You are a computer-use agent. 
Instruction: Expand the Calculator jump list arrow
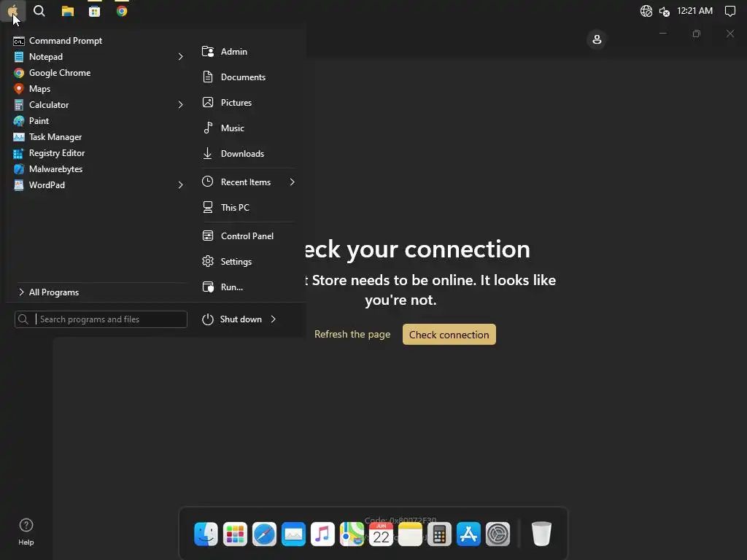pyautogui.click(x=181, y=105)
